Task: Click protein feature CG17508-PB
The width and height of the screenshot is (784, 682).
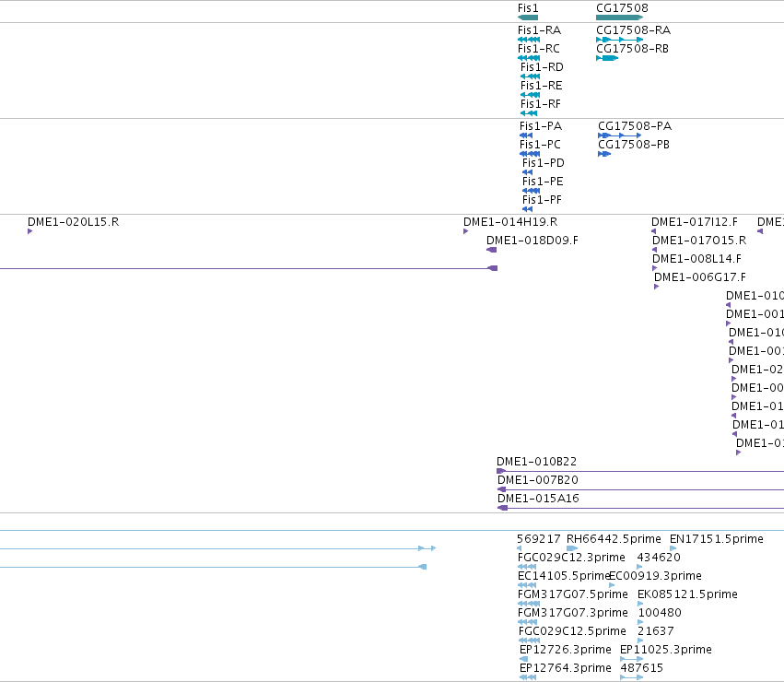Action: pos(634,145)
